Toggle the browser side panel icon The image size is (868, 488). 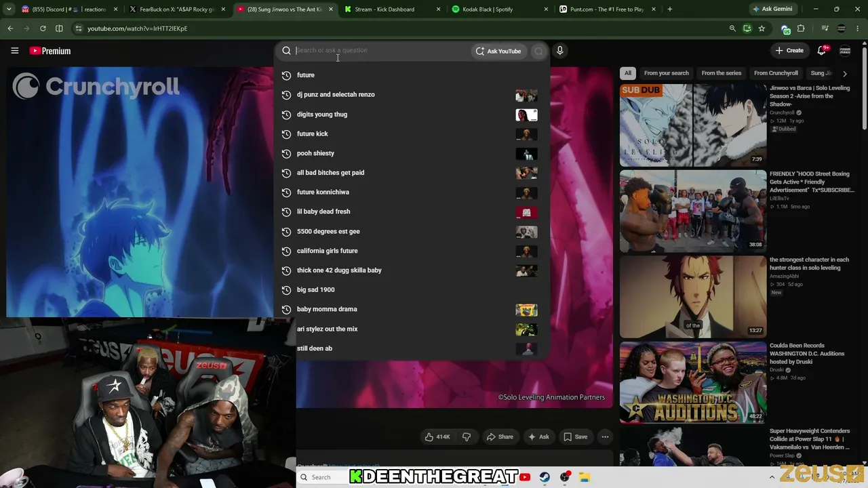tap(59, 28)
